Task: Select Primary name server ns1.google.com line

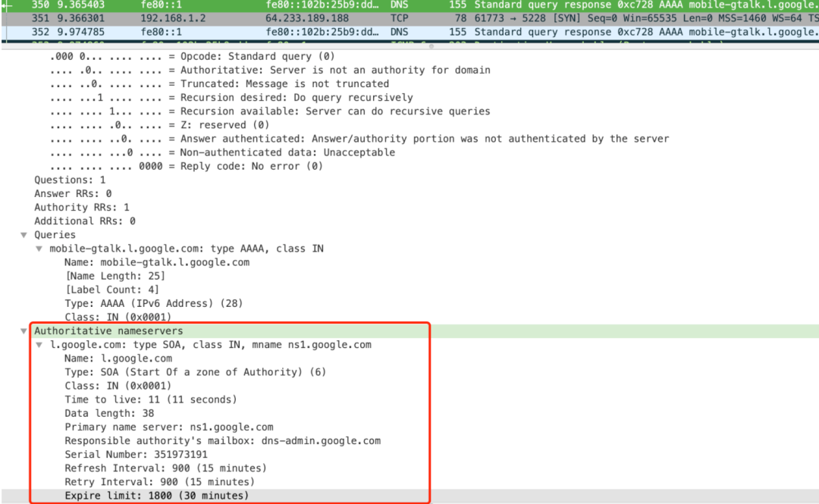Action: (168, 427)
